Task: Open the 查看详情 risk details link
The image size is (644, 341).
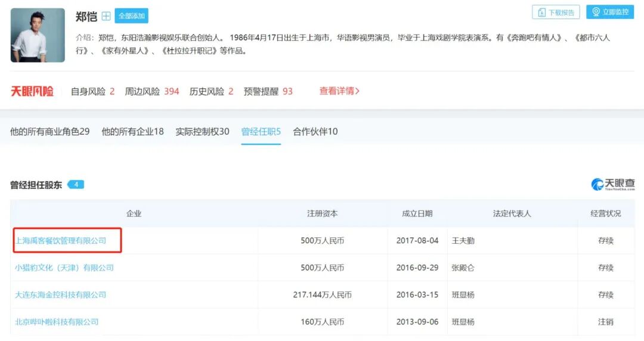Action: click(339, 91)
